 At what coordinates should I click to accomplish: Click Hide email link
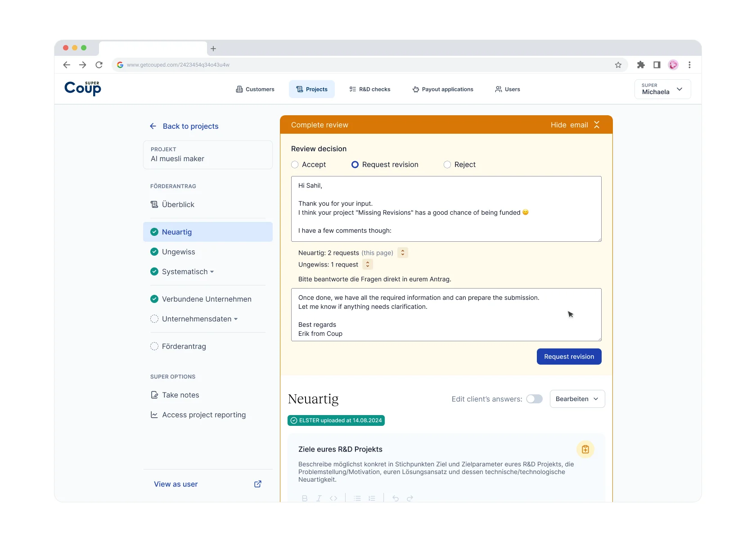click(569, 125)
